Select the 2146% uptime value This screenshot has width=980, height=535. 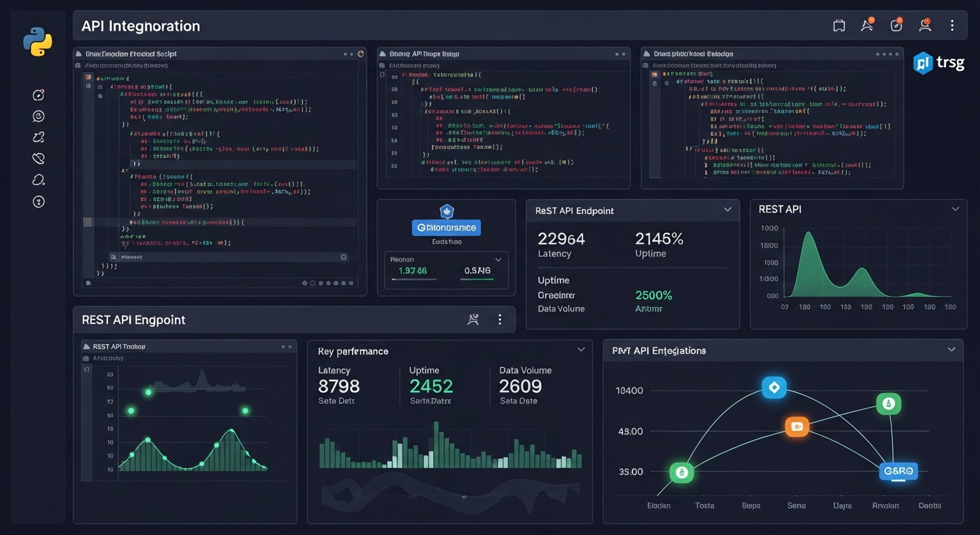click(659, 239)
